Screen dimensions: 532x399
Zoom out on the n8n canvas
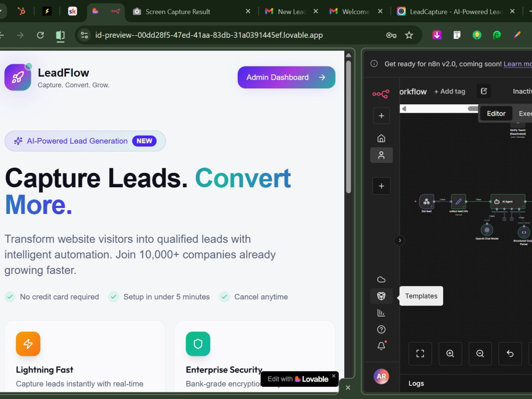point(480,354)
